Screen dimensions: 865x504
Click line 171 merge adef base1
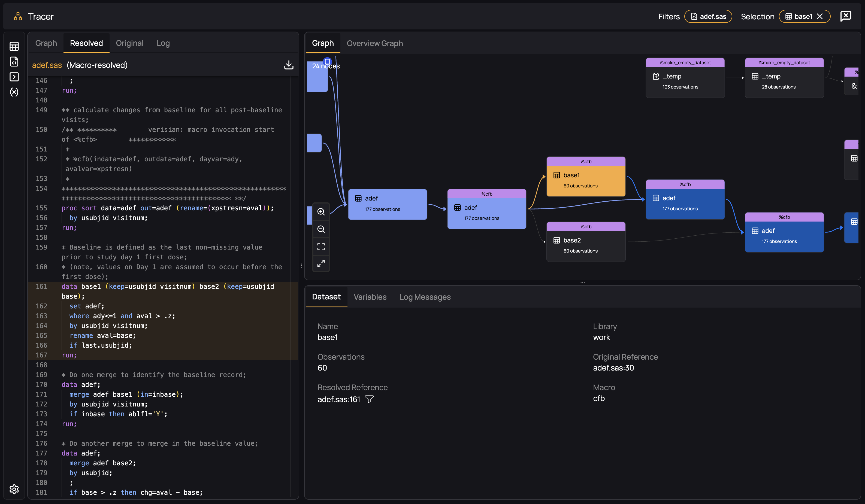(x=126, y=394)
